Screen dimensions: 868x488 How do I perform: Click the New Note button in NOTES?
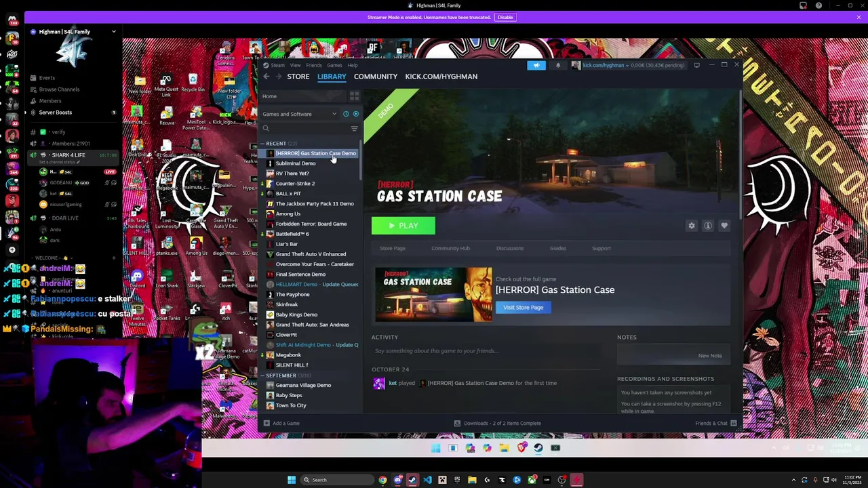[x=710, y=355]
